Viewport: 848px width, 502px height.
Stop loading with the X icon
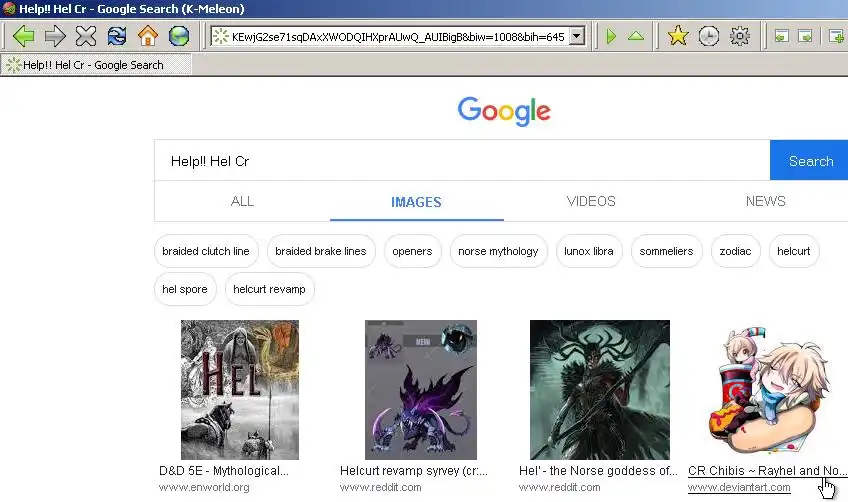pos(85,36)
